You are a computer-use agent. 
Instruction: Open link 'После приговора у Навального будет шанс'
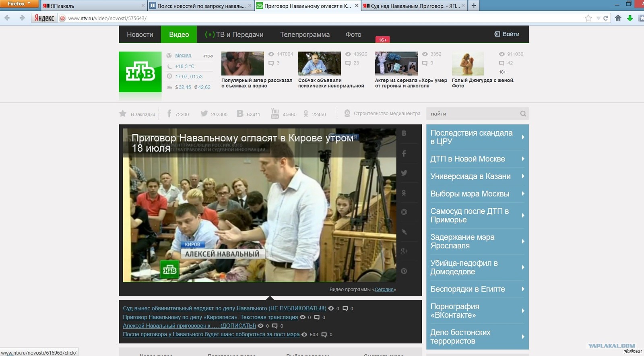point(211,335)
